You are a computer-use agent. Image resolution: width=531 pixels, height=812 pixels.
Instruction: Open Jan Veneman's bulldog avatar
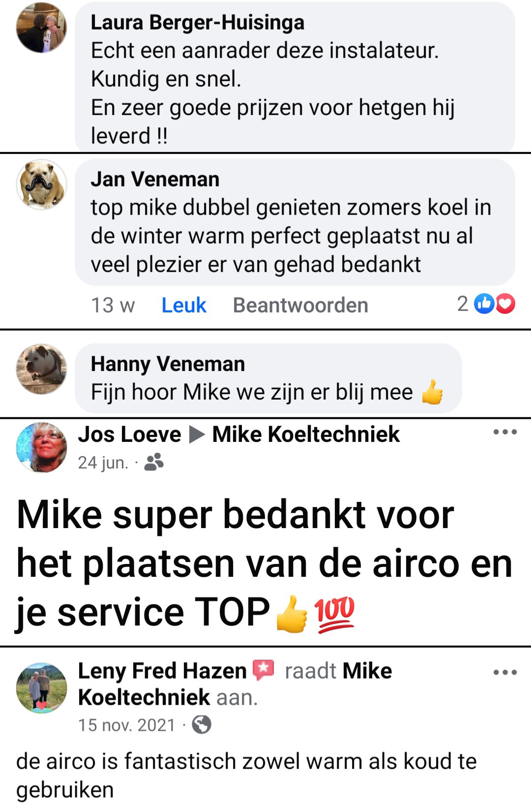(x=41, y=184)
